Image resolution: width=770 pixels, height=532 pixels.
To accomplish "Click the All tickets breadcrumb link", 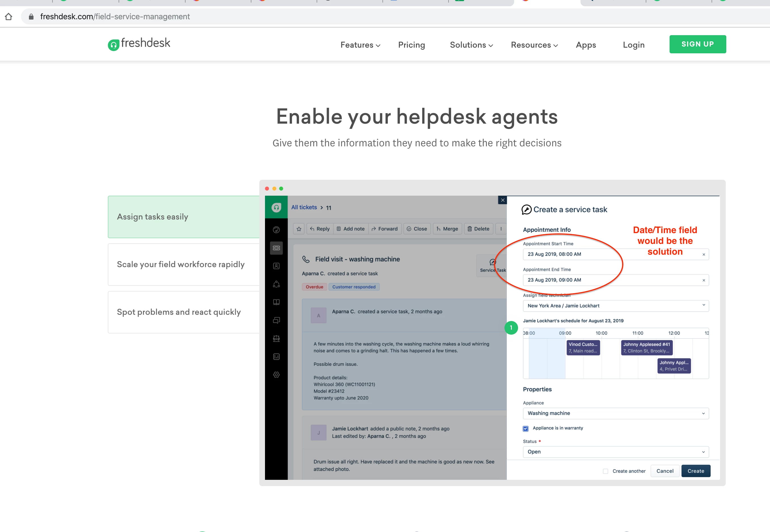I will coord(304,207).
